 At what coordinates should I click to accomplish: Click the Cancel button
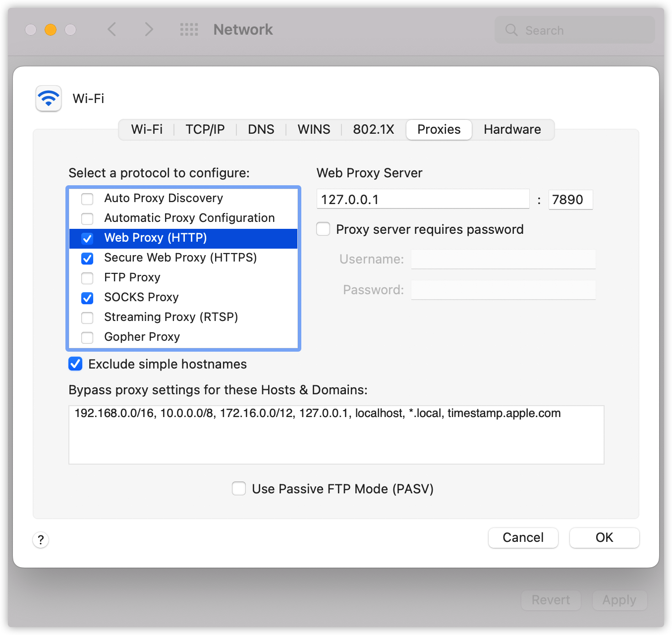point(523,538)
